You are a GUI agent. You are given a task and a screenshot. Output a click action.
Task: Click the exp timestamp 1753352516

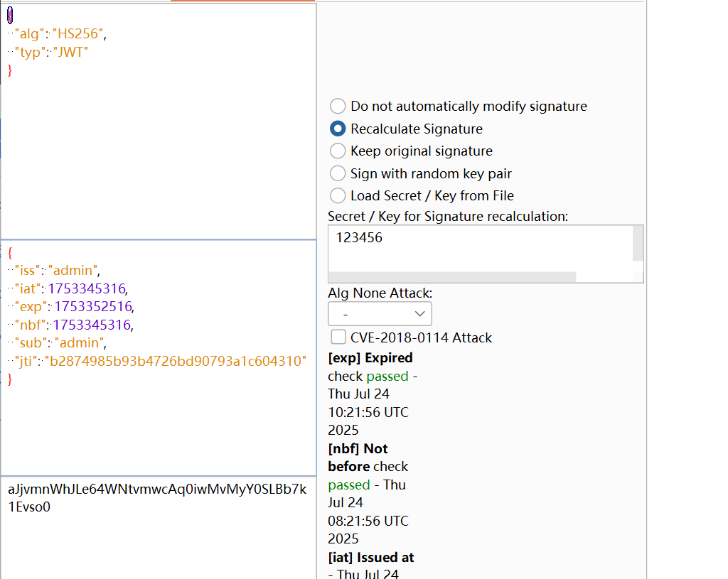click(92, 307)
